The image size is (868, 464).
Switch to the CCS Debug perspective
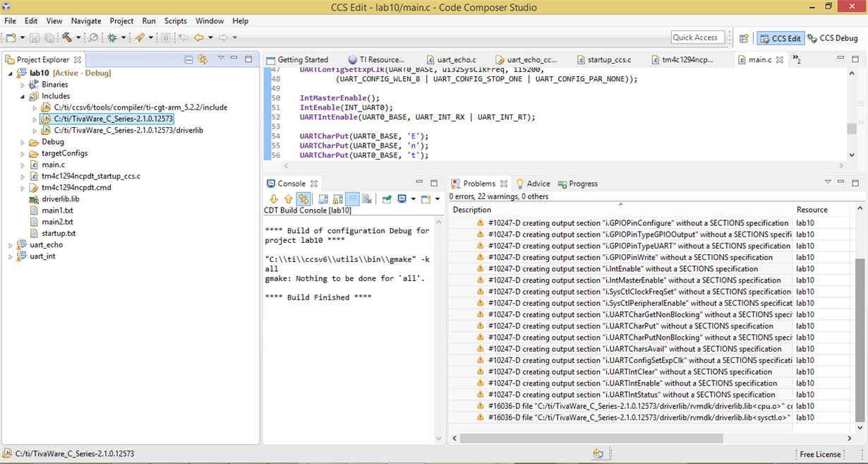[833, 38]
